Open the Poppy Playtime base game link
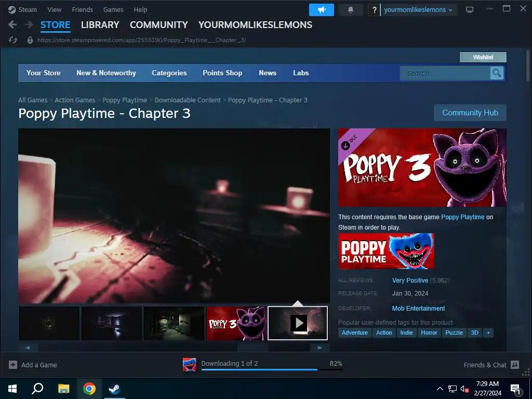 pyautogui.click(x=463, y=217)
